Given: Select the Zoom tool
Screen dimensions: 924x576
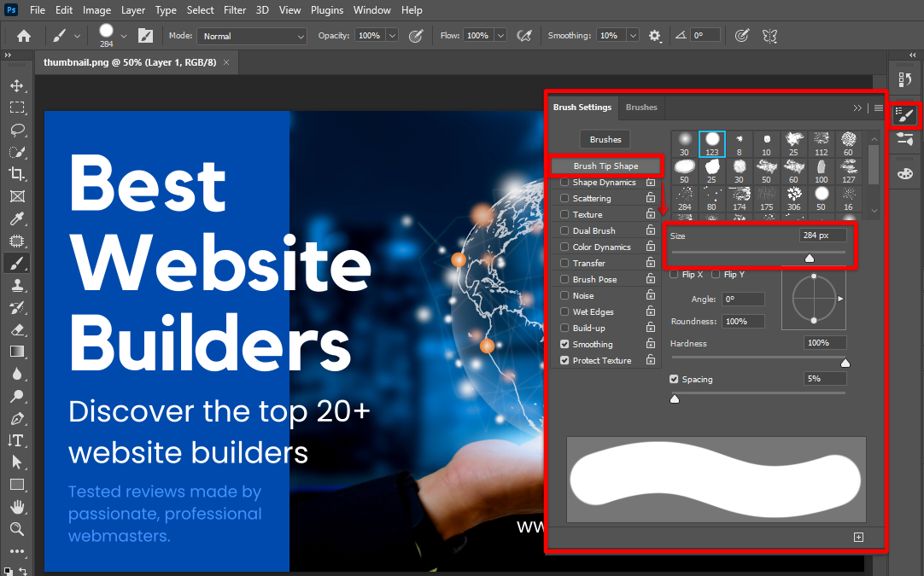Looking at the screenshot, I should [x=16, y=529].
